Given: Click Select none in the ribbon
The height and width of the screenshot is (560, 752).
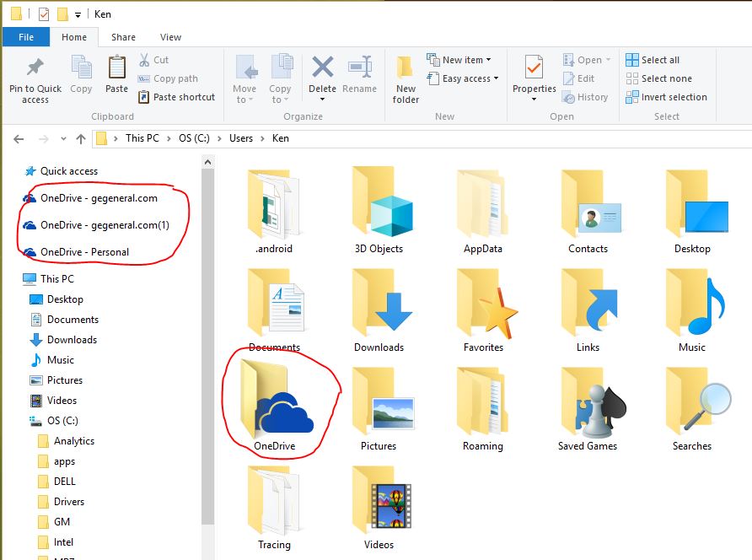Looking at the screenshot, I should pyautogui.click(x=659, y=78).
